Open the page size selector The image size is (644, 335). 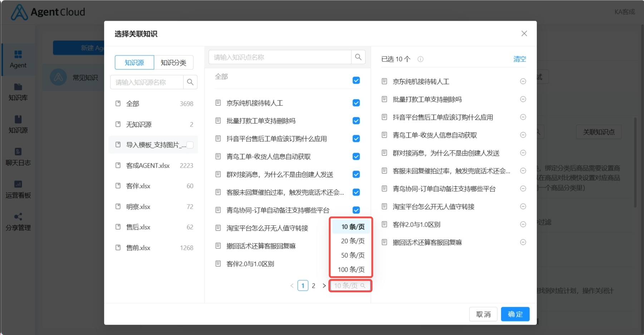[350, 286]
